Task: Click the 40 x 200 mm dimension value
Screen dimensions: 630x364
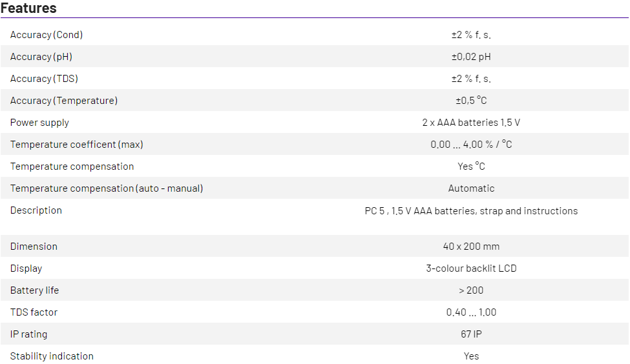Action: click(x=471, y=247)
